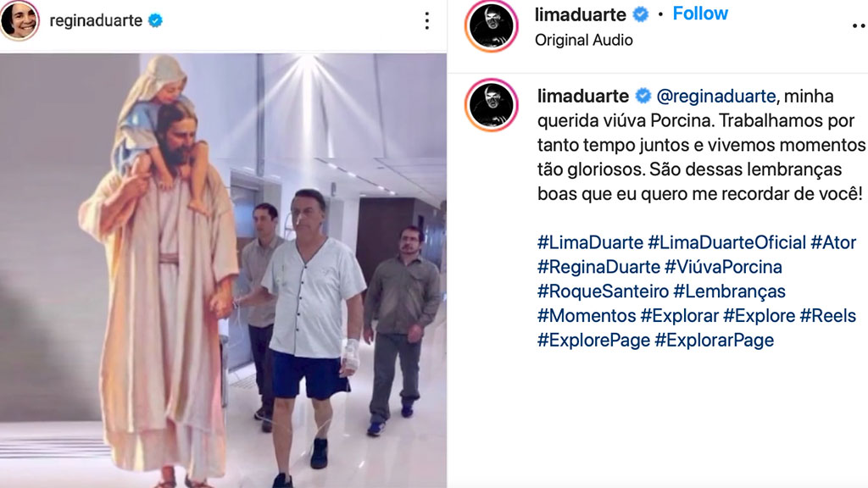Open three-dot options menu on reginaduarte post
This screenshot has width=868, height=488.
pos(426,21)
